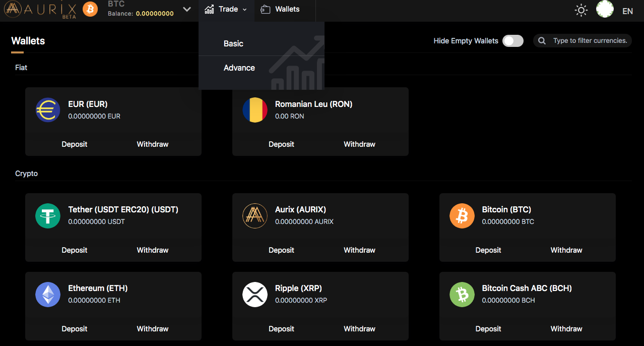Click the search magnifier icon
This screenshot has width=644, height=346.
pos(542,41)
